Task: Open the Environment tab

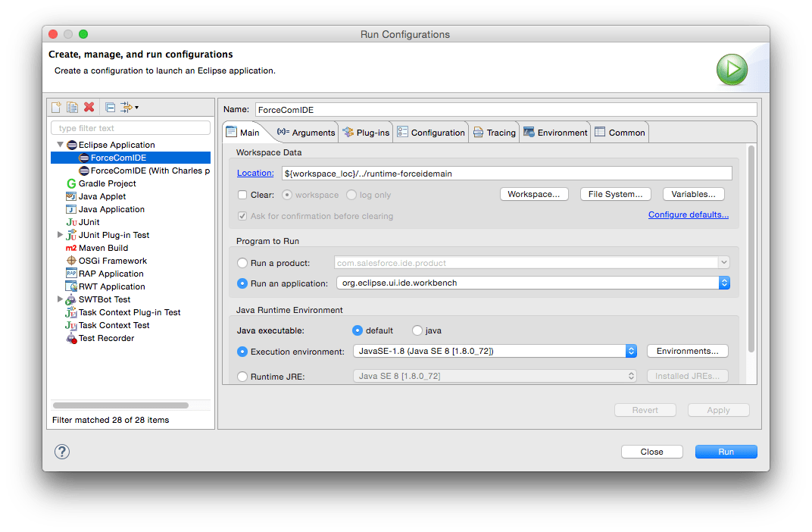Action: click(555, 132)
